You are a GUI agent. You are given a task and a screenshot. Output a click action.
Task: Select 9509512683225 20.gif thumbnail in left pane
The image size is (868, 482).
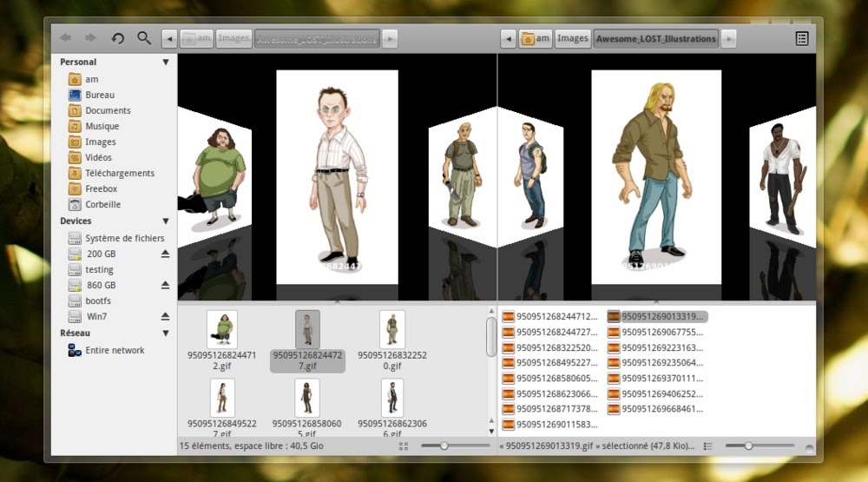tap(392, 330)
